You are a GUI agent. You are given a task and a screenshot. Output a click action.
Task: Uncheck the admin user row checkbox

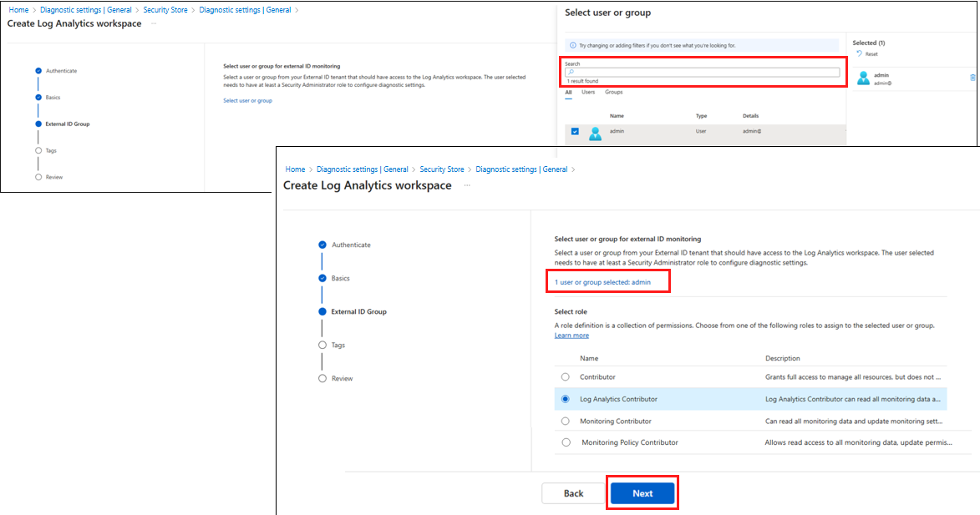(575, 131)
